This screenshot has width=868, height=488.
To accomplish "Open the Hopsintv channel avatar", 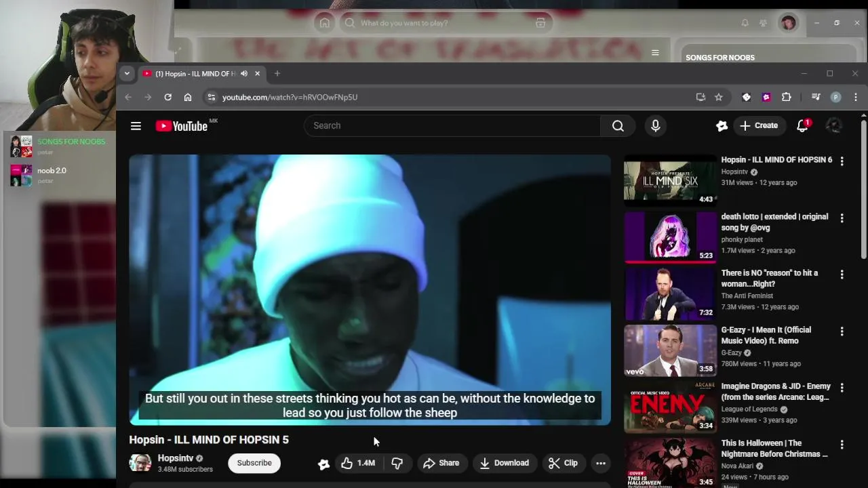I will pos(140,463).
